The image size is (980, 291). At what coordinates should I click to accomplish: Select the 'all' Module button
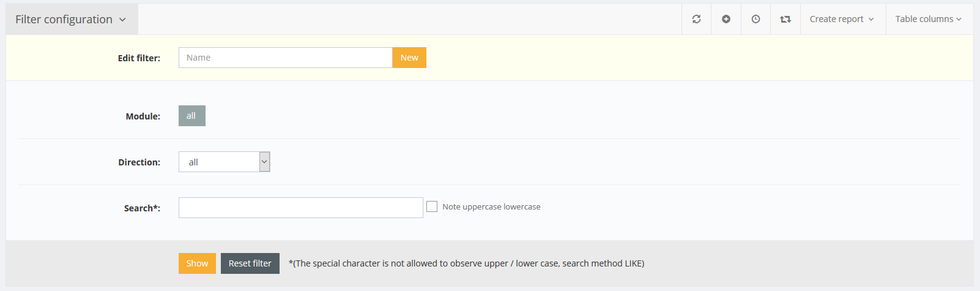point(191,116)
